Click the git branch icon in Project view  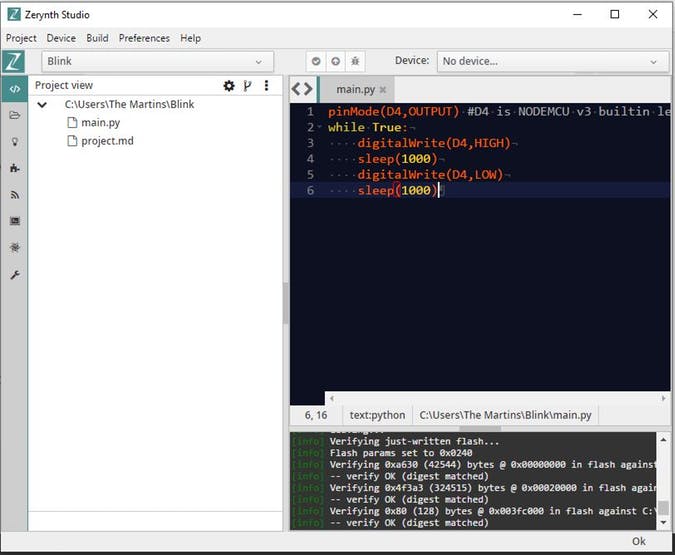coord(247,86)
